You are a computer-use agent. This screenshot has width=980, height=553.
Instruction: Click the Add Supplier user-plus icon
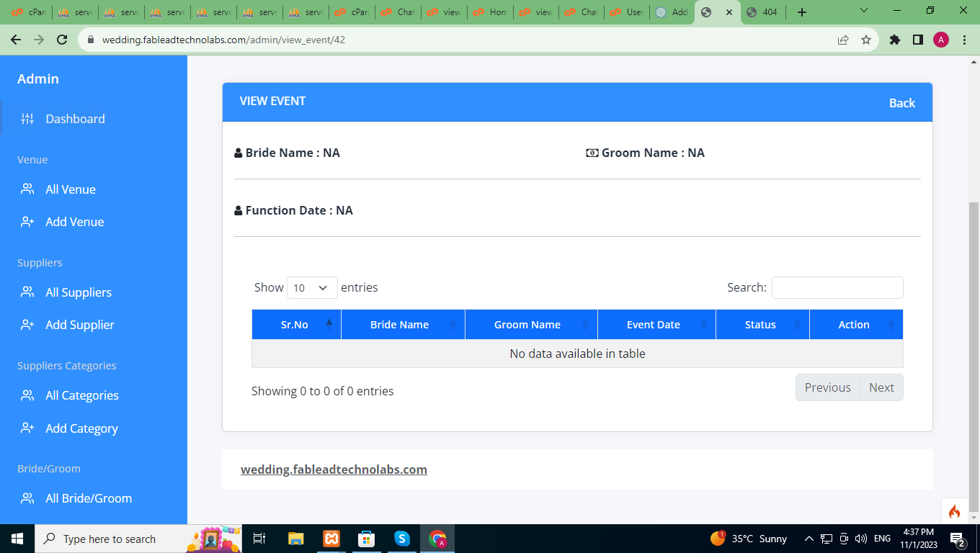[x=27, y=325]
